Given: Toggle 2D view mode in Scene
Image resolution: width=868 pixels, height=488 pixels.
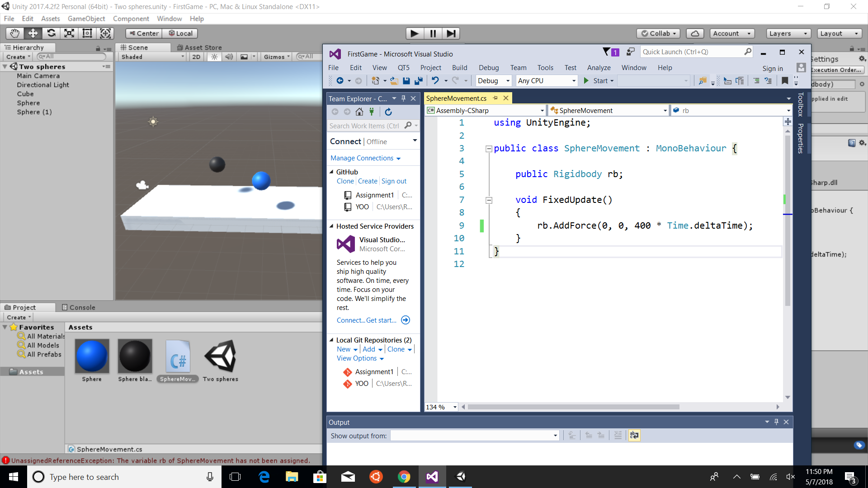Looking at the screenshot, I should pos(196,56).
